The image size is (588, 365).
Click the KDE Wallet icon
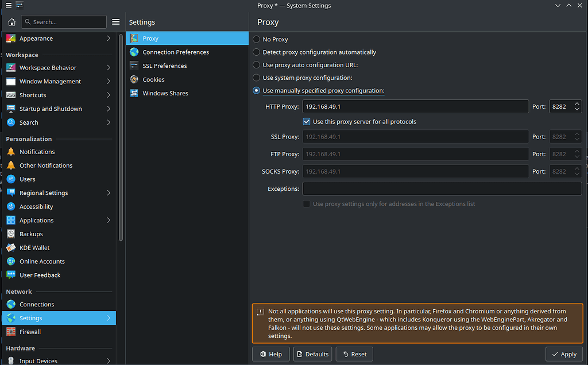(x=10, y=248)
